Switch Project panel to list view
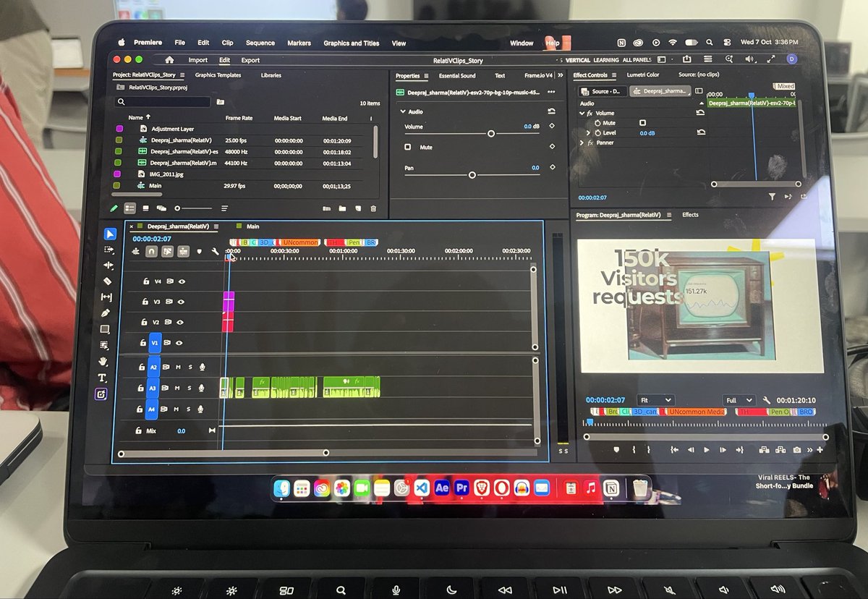Screen dimensions: 868x599 coord(130,208)
